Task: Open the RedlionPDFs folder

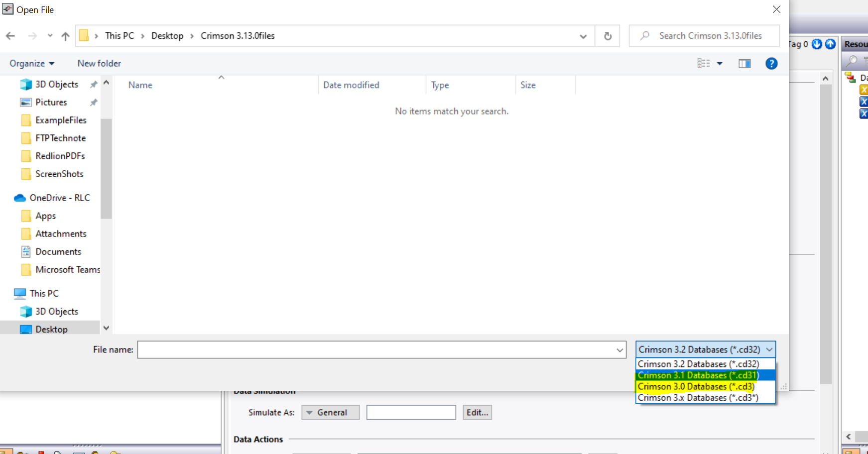Action: point(60,156)
